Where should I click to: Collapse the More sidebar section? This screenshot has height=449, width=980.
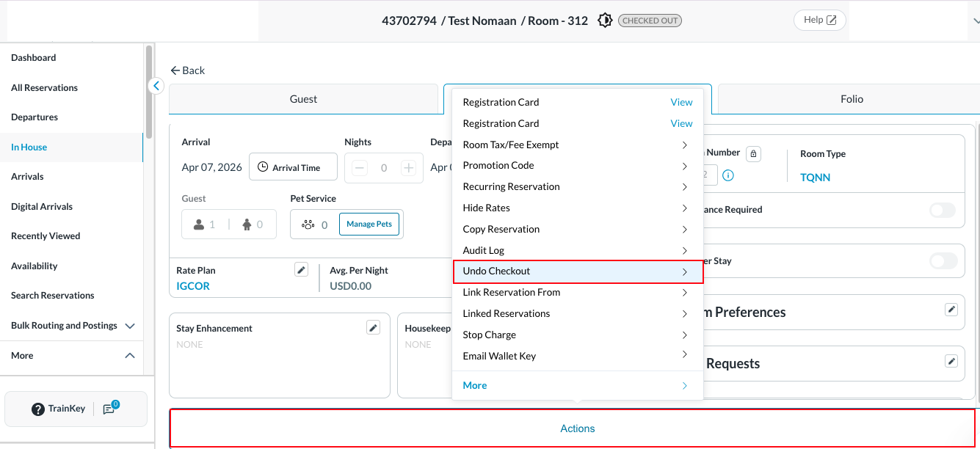pos(130,356)
